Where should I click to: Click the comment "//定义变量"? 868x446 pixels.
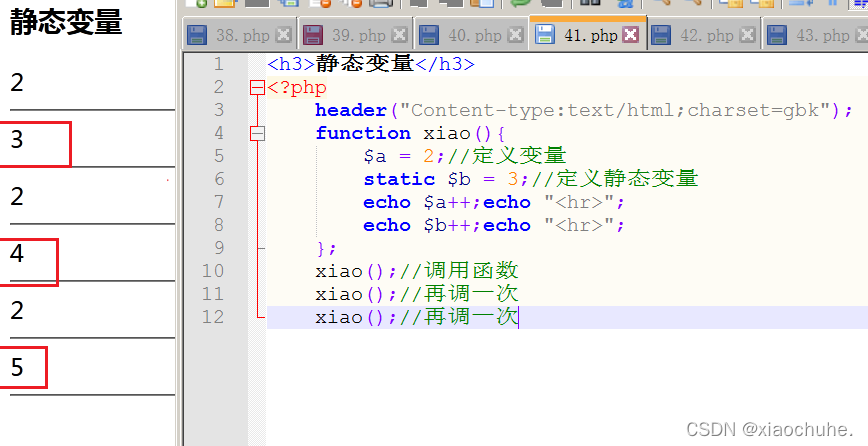[x=507, y=155]
